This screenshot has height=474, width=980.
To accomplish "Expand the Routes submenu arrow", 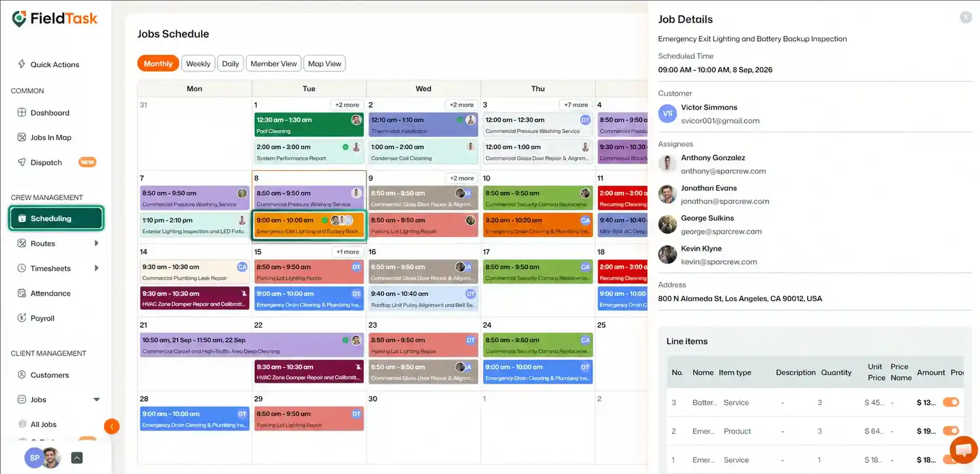I will (97, 243).
